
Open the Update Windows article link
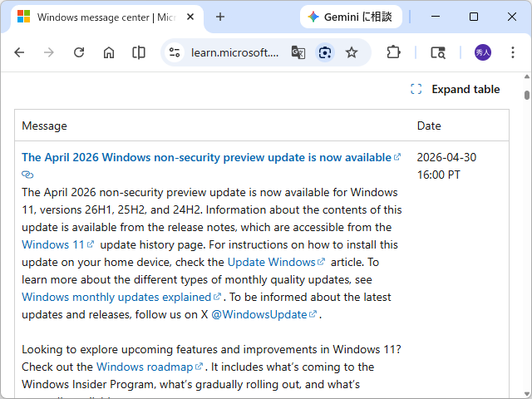(276, 263)
